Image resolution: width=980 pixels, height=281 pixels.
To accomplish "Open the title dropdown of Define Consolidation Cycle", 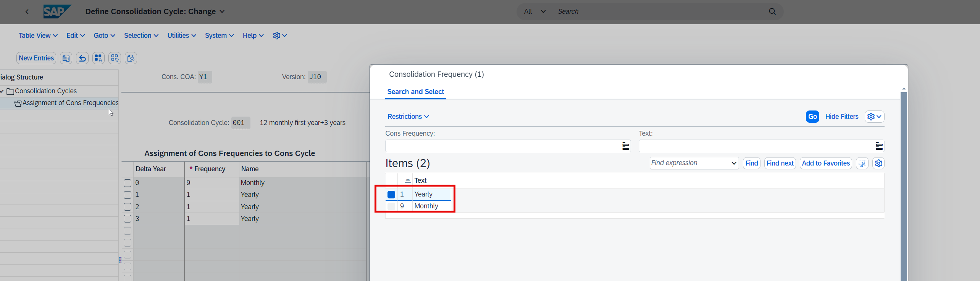I will 222,11.
